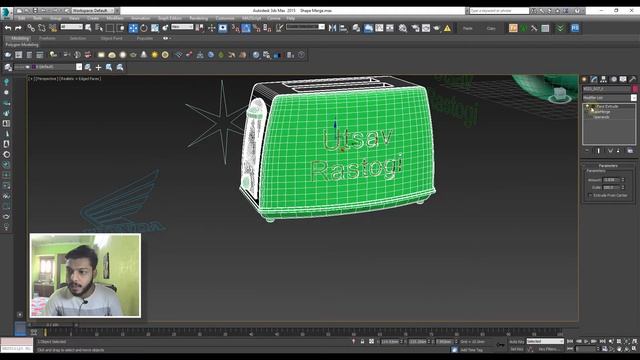Screen dimensions: 640x360
Task: Open the Modifiers menu
Action: click(x=115, y=18)
